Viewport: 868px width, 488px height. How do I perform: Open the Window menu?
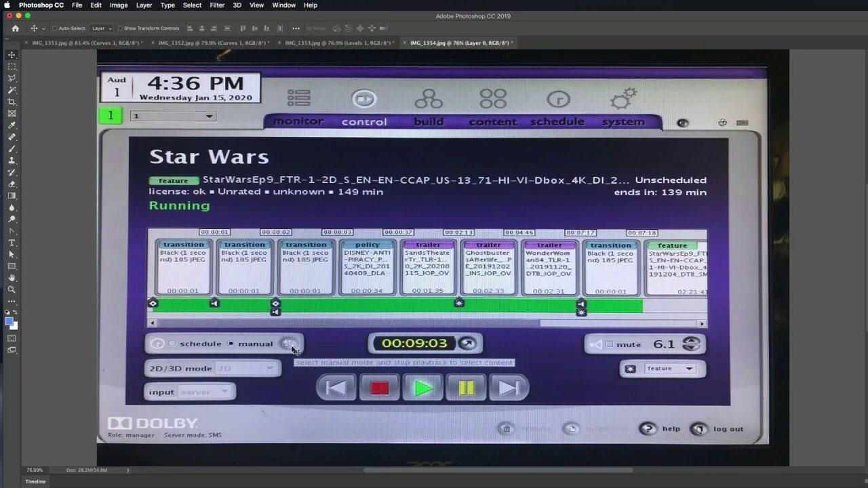coord(283,5)
